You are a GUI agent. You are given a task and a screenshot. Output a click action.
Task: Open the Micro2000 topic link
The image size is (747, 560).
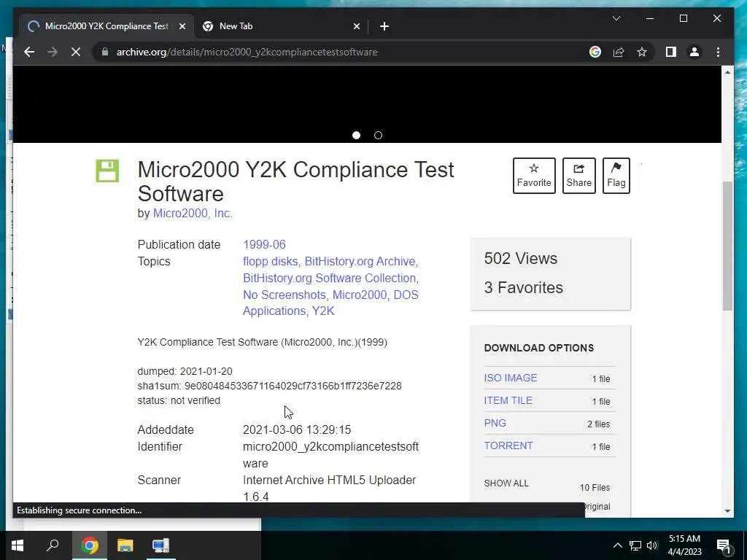point(360,295)
